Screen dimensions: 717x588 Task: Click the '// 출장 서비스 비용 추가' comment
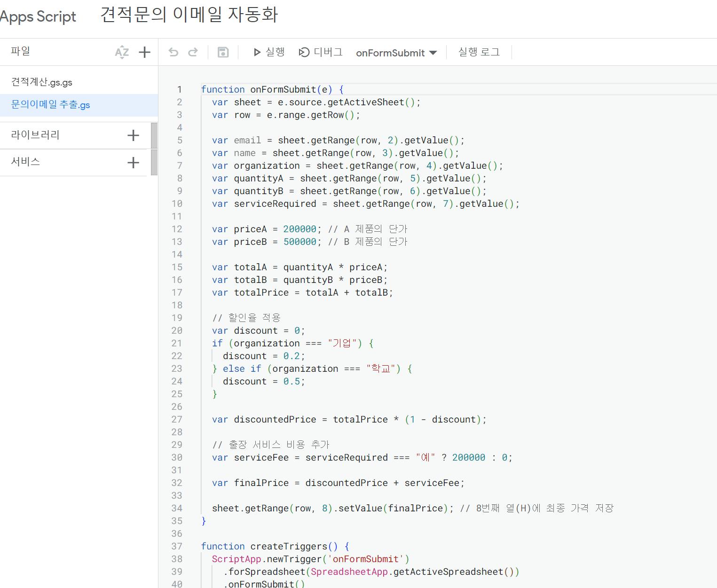pos(271,445)
